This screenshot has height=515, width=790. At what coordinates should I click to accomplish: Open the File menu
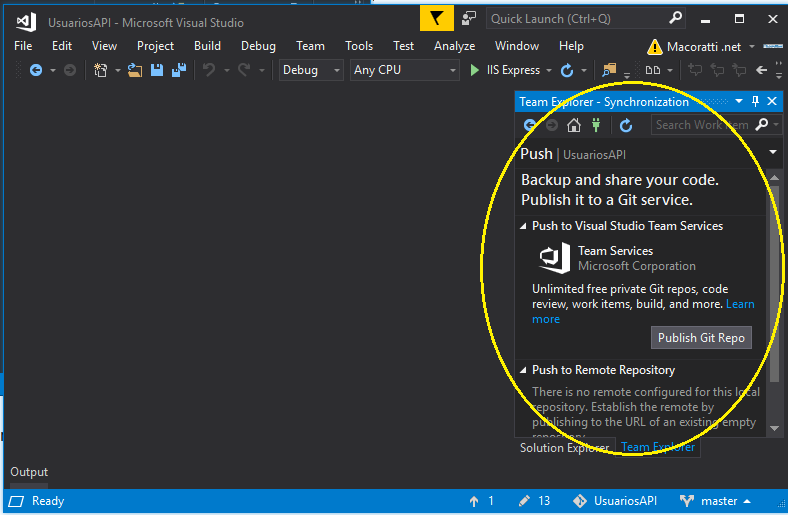[x=23, y=46]
